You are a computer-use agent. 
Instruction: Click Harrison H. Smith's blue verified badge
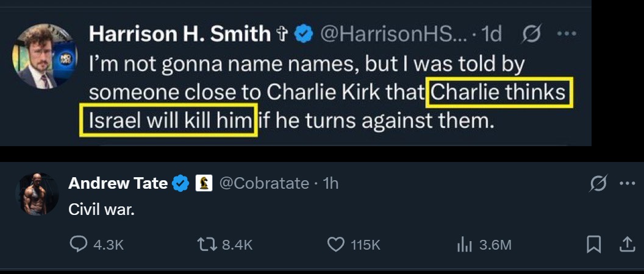tap(303, 34)
